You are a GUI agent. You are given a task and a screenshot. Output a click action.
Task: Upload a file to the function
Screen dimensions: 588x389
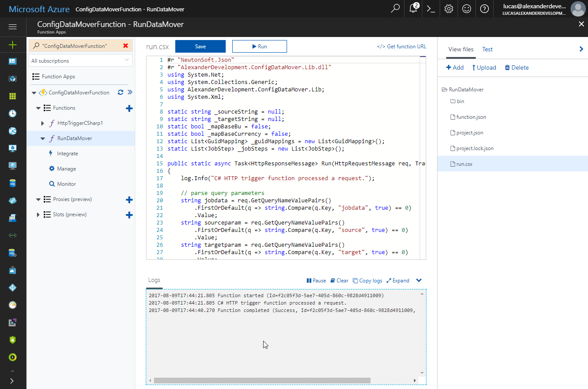[x=484, y=67]
